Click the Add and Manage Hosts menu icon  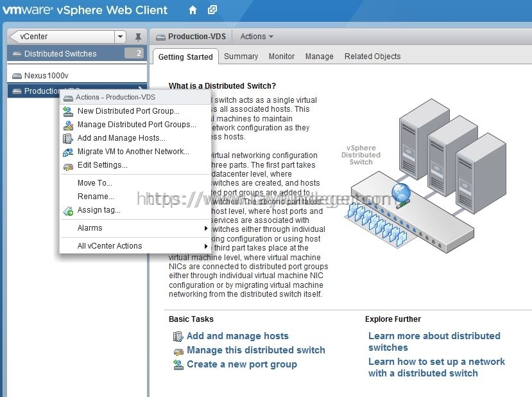click(68, 139)
